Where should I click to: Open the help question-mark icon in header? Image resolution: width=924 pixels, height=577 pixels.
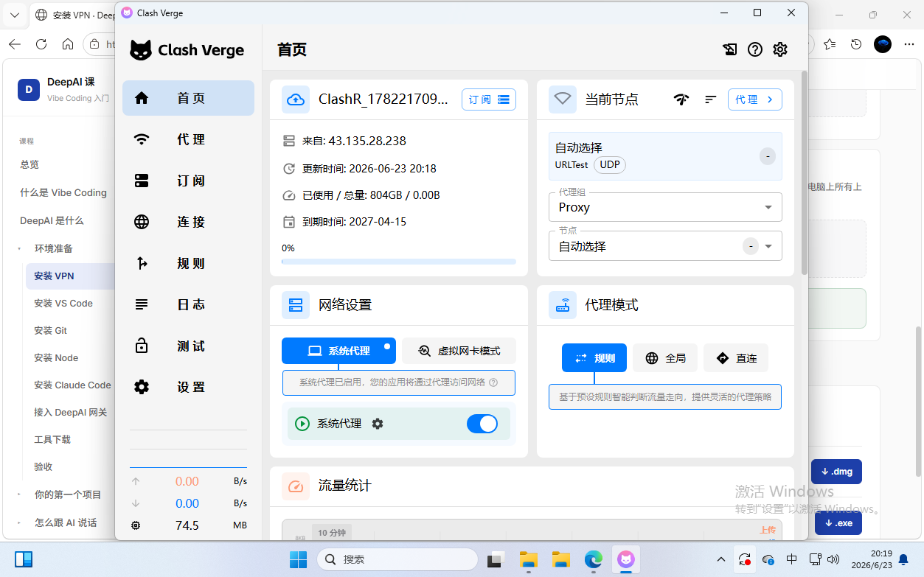754,49
